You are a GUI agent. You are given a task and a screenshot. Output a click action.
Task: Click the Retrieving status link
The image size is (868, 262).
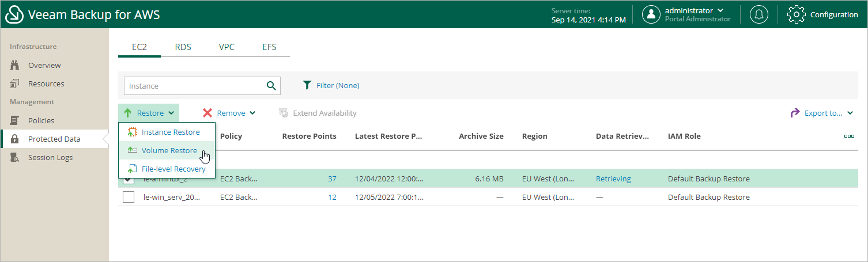pyautogui.click(x=613, y=179)
